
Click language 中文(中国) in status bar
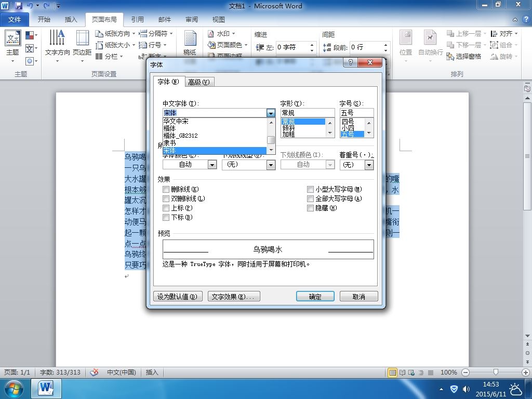coord(121,372)
